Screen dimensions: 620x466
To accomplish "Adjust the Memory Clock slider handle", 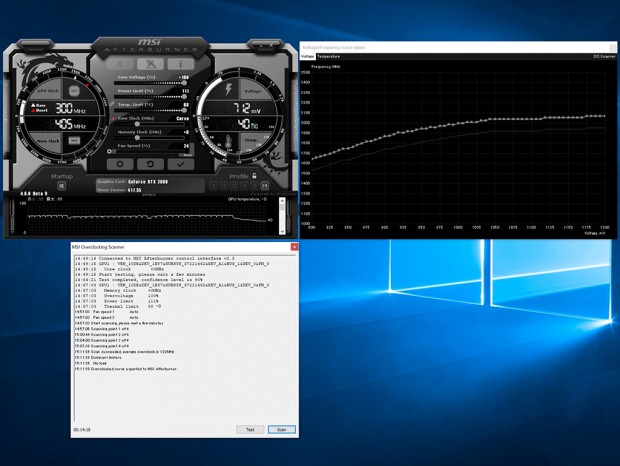I will pyautogui.click(x=137, y=138).
